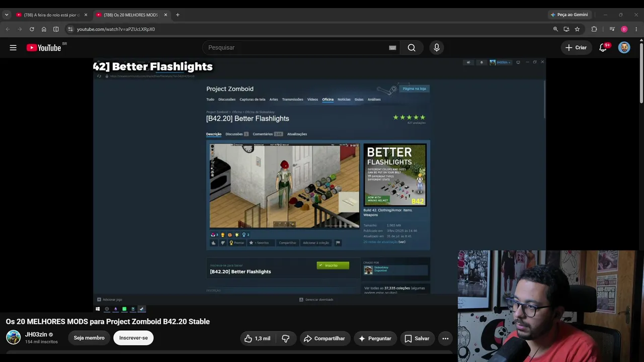Bookmark this page with the star
This screenshot has width=644, height=362.
[577, 29]
